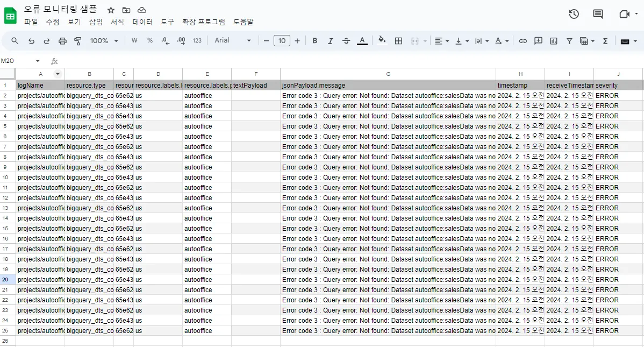Open the 파일 menu

(31, 22)
